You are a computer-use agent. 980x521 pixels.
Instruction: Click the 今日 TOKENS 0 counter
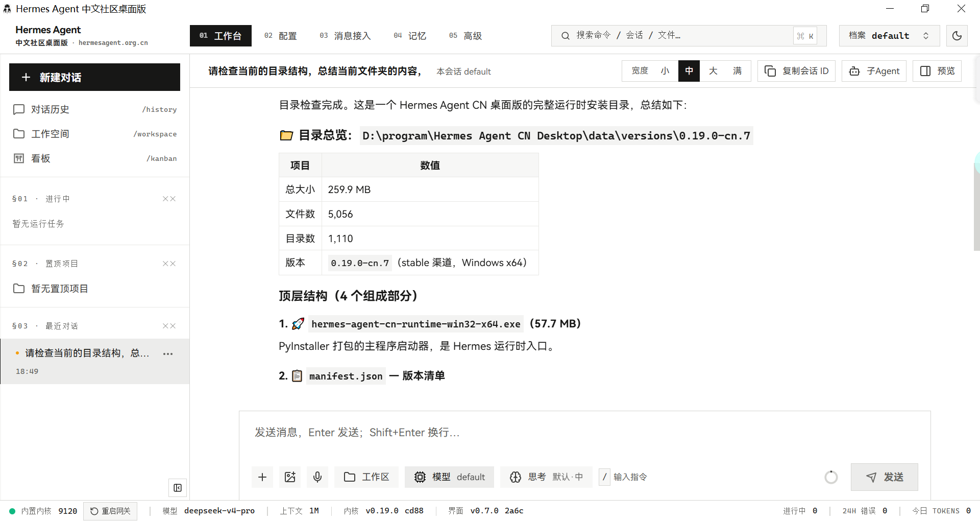(x=942, y=511)
